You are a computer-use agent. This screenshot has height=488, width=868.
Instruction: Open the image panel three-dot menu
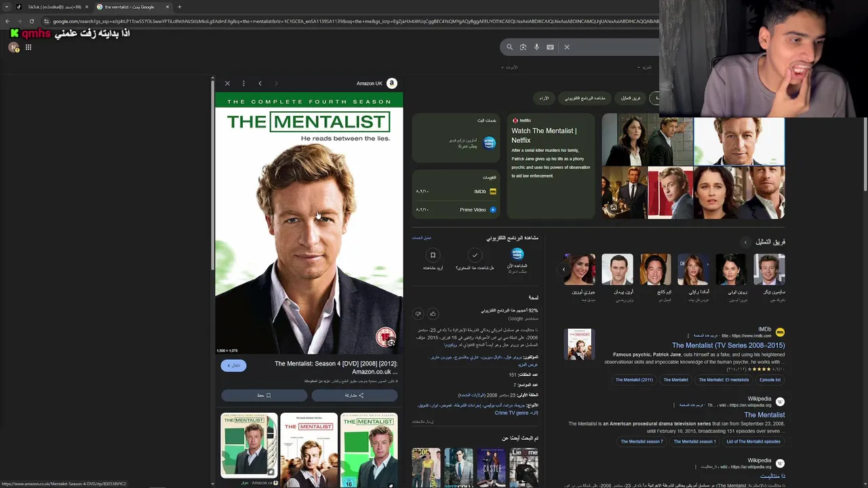pos(243,83)
